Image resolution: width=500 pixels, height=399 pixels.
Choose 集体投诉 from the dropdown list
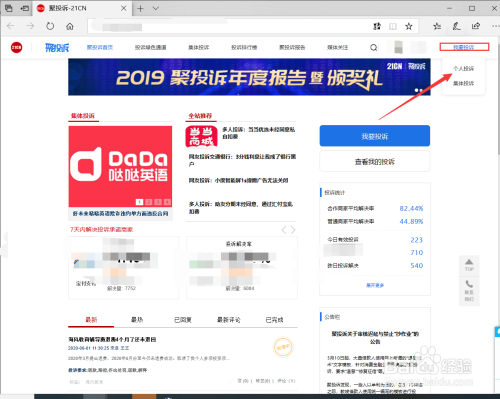[x=463, y=83]
